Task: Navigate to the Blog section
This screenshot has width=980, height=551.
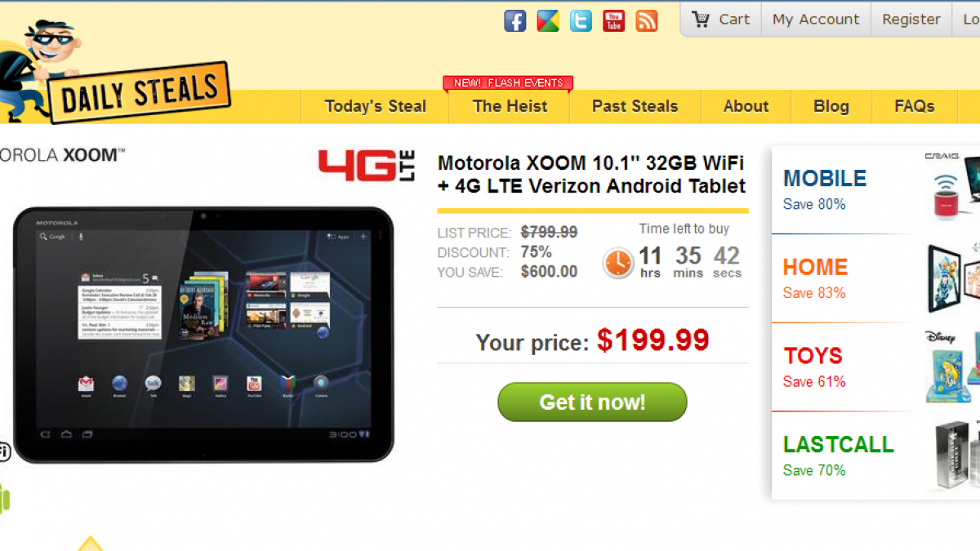Action: (x=831, y=106)
